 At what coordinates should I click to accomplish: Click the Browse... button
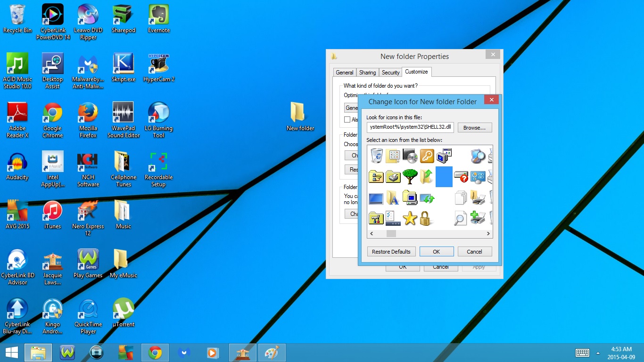coord(474,128)
